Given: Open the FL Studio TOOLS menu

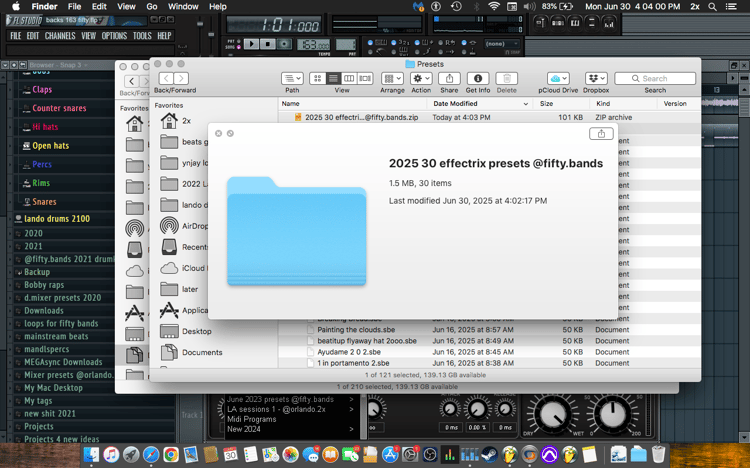Looking at the screenshot, I should point(142,36).
